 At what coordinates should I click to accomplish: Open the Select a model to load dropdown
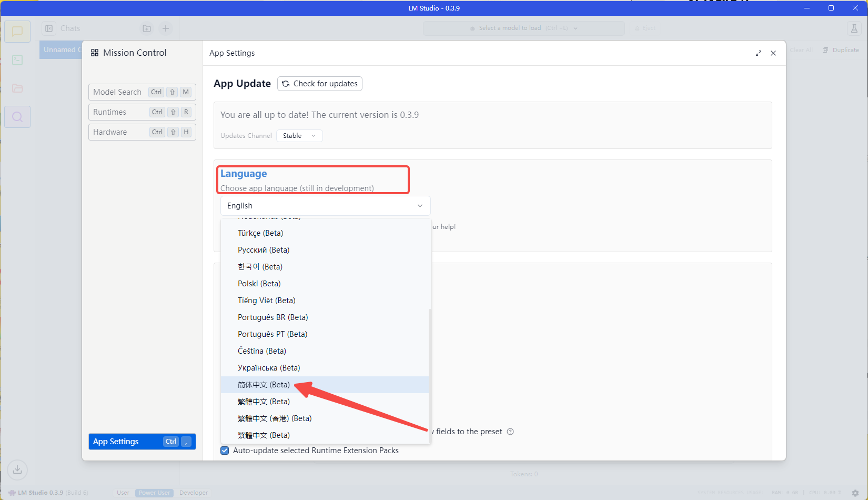523,28
